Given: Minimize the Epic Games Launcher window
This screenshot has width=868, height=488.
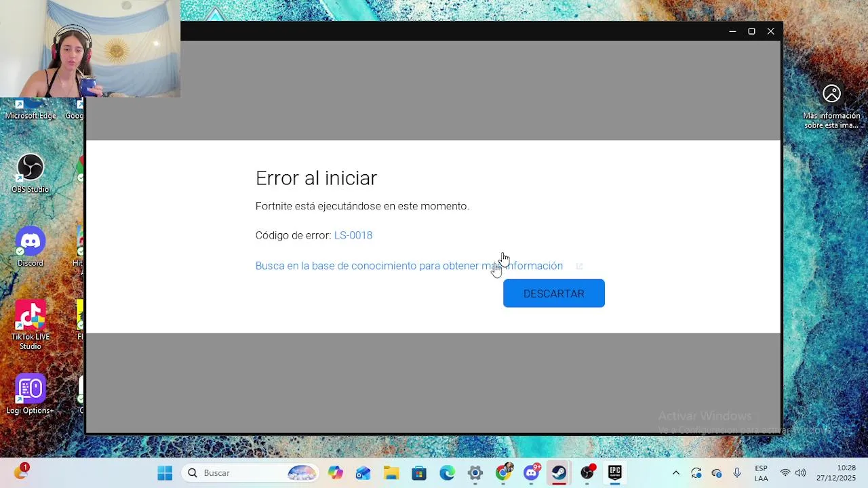Looking at the screenshot, I should tap(732, 31).
